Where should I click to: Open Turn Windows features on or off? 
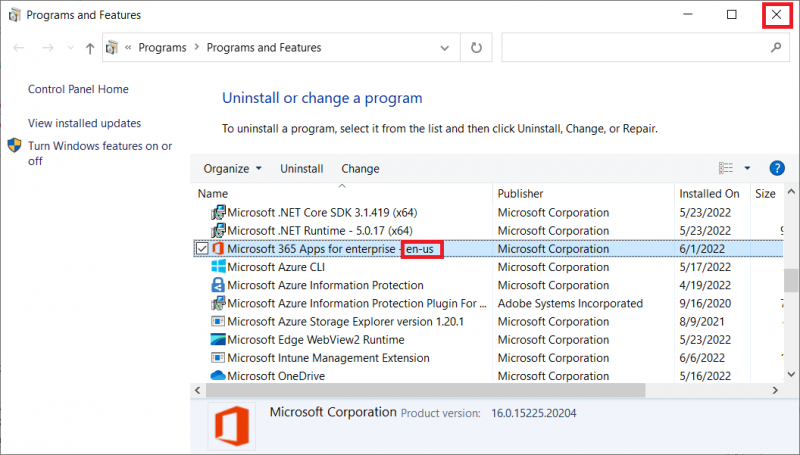click(x=99, y=153)
